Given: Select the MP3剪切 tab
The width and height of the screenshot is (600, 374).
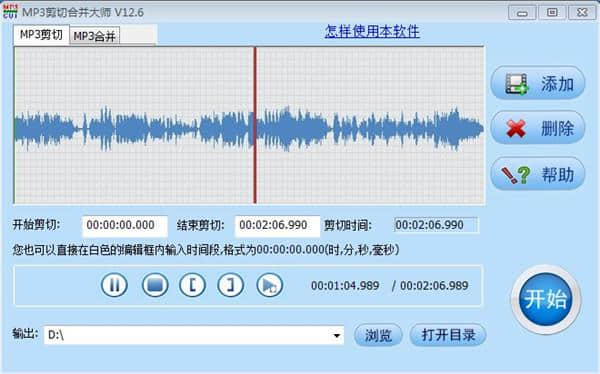Looking at the screenshot, I should click(x=41, y=35).
